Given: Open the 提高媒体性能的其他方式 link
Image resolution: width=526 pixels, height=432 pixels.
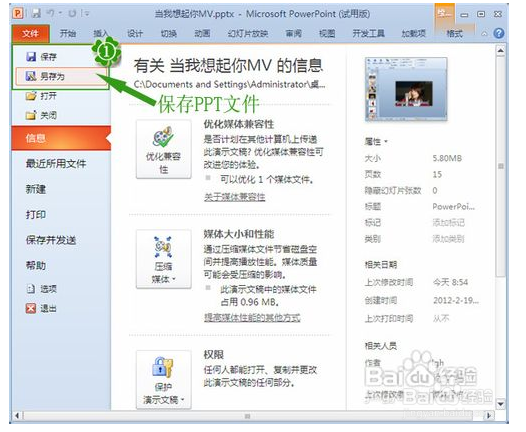Looking at the screenshot, I should (252, 317).
